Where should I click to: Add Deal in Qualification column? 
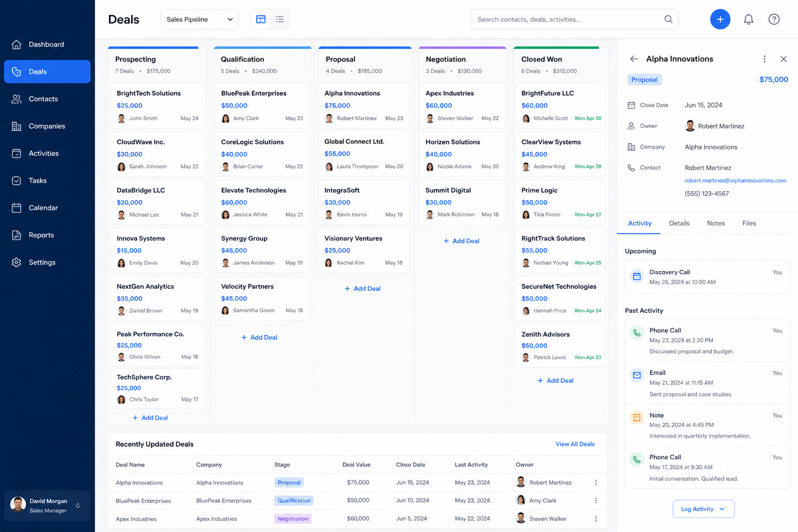(x=259, y=338)
